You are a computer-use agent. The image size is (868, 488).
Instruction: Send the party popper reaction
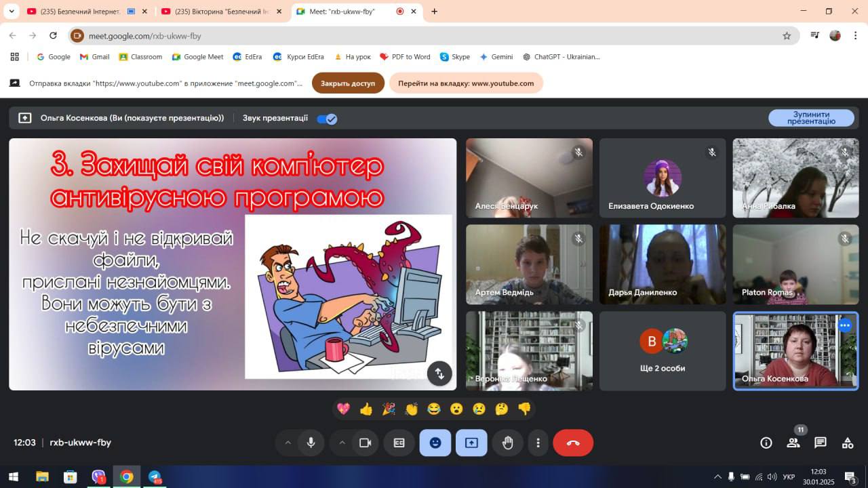pos(389,409)
